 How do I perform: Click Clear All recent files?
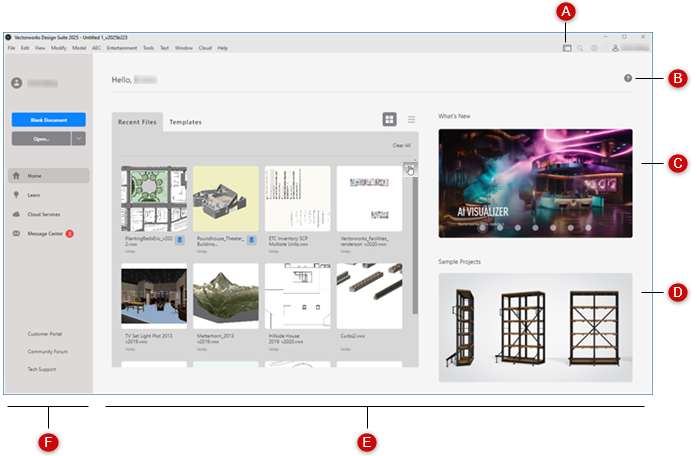(401, 145)
